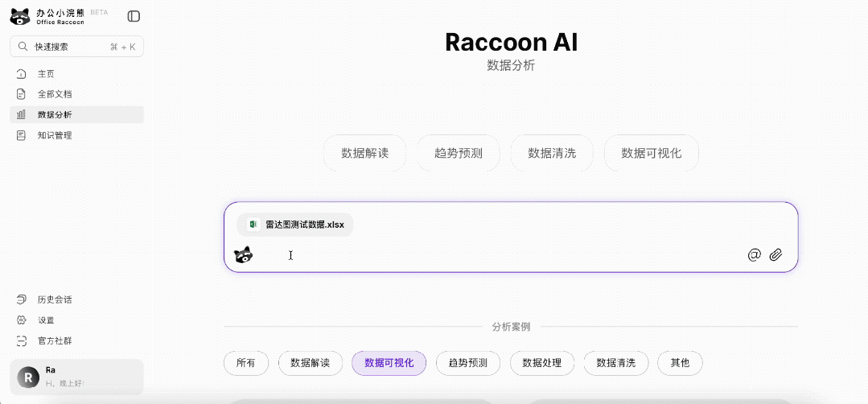This screenshot has width=868, height=404.
Task: Filter cases by 数据解读 tab
Action: pos(311,363)
